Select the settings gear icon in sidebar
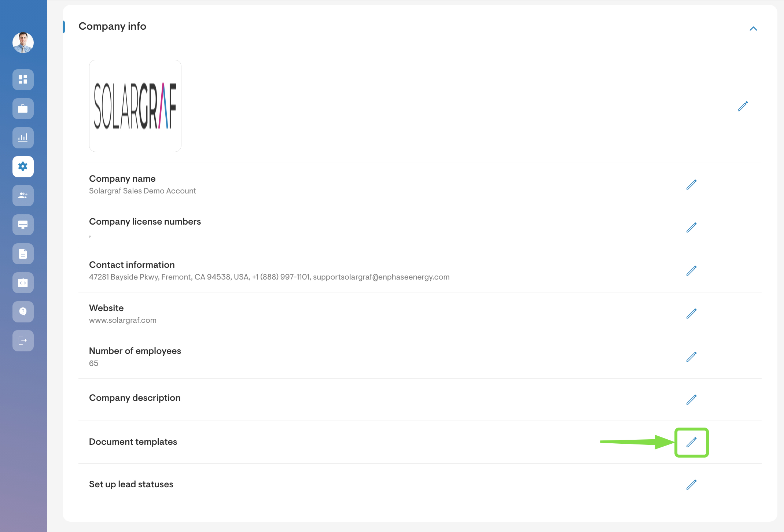This screenshot has height=532, width=784. [23, 167]
